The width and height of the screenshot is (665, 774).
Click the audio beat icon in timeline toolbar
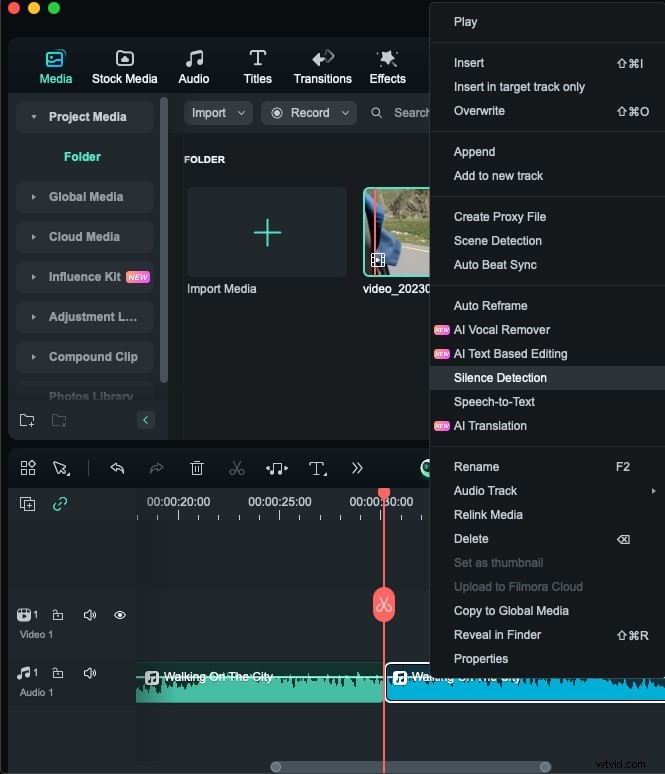(277, 468)
